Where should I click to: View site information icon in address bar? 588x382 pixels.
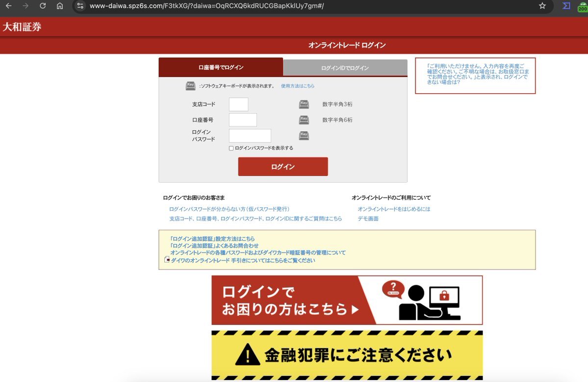[80, 6]
